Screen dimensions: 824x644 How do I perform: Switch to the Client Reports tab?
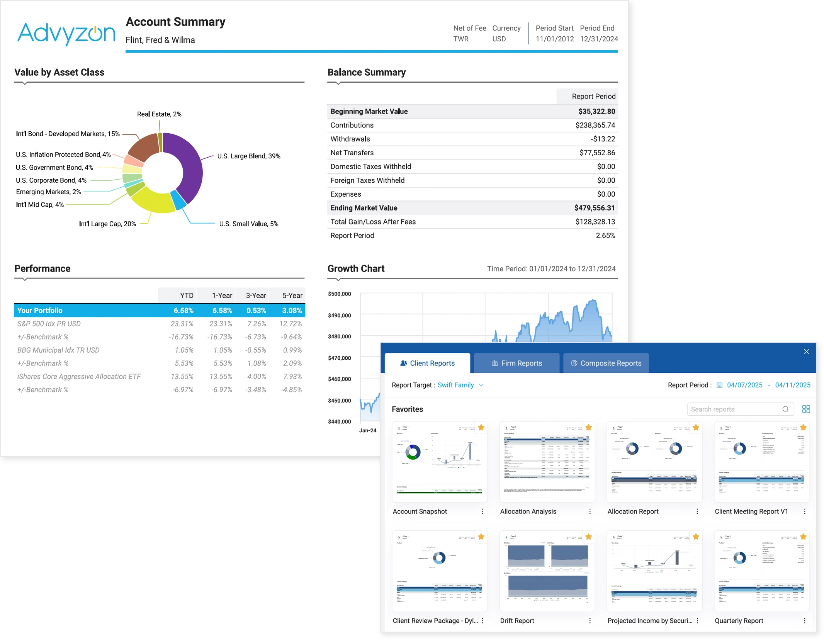[427, 363]
